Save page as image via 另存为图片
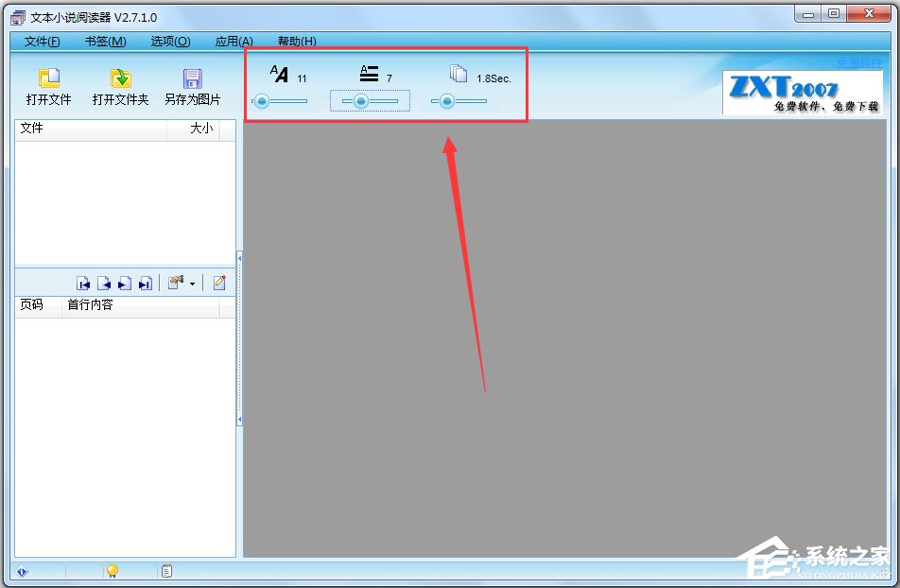 click(x=193, y=85)
